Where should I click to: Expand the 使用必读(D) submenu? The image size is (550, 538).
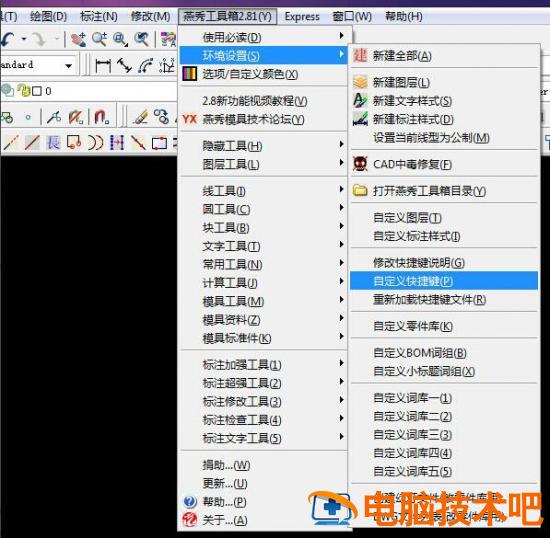click(x=263, y=37)
